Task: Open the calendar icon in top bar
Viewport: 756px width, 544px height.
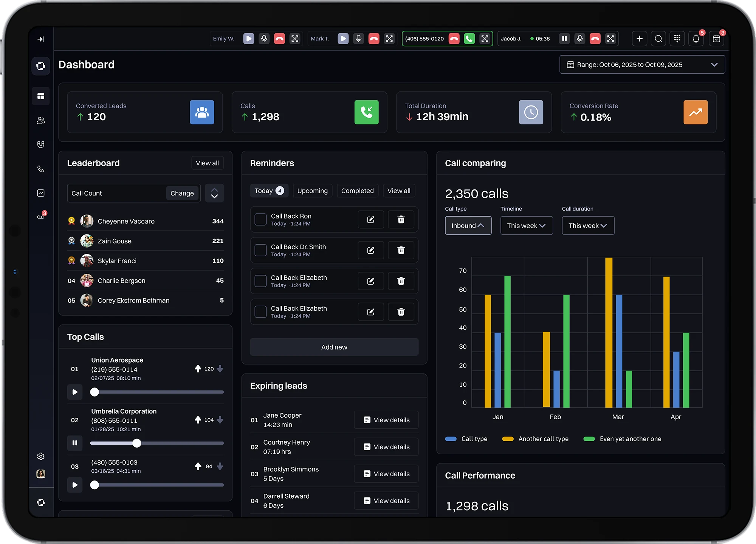Action: click(x=716, y=39)
